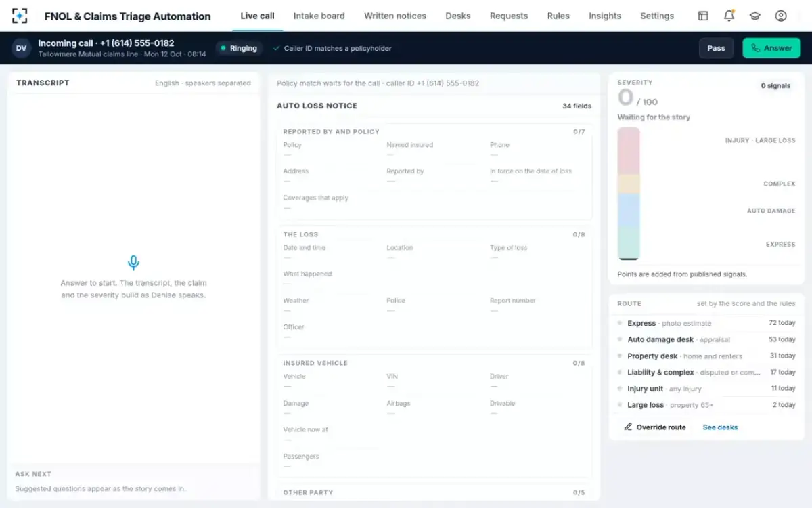Click the 'English · speakers separated' label
The width and height of the screenshot is (812, 508).
pos(203,83)
